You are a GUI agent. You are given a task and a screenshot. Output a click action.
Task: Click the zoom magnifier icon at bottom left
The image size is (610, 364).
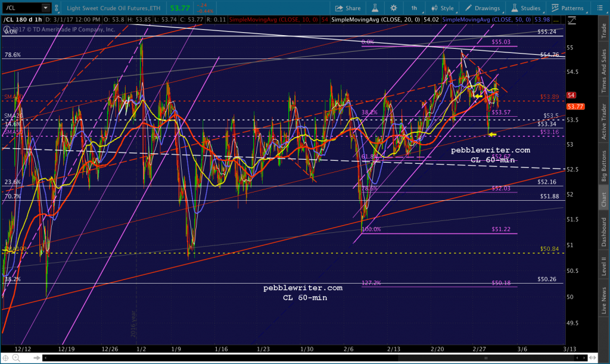point(16,358)
